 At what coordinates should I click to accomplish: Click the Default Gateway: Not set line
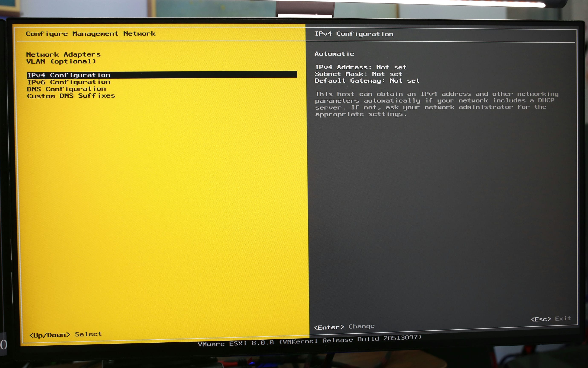(x=367, y=80)
